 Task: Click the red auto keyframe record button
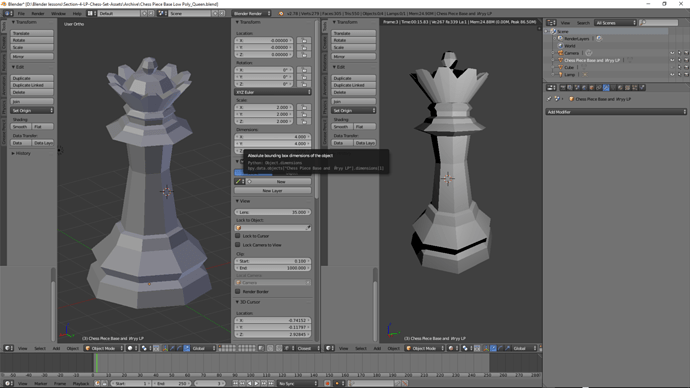coord(327,383)
